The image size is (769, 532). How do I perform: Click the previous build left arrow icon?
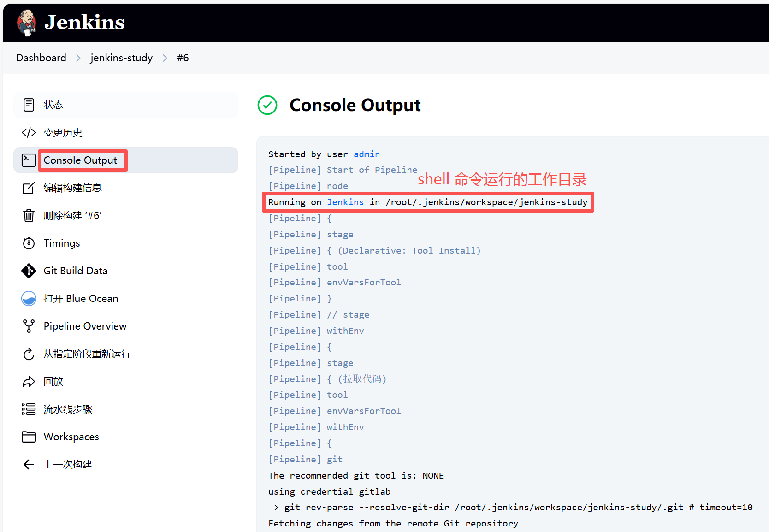point(29,464)
